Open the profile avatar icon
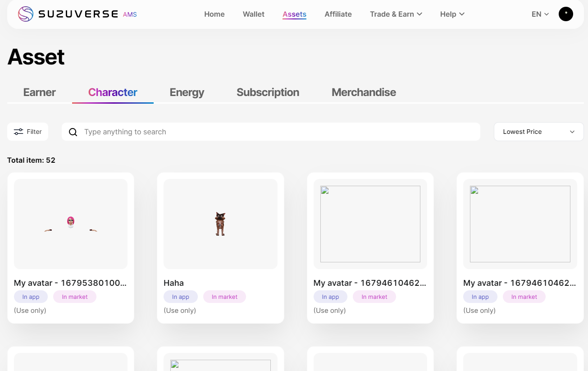 [565, 14]
